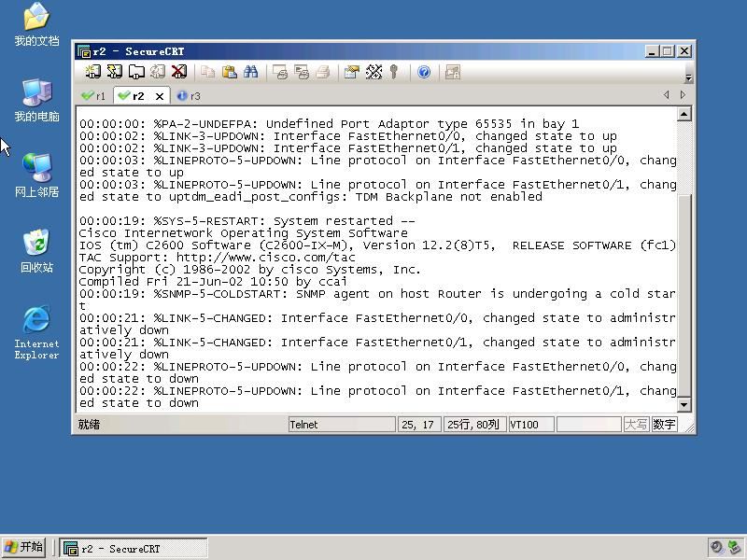This screenshot has width=747, height=560.
Task: Click 'Telnet' in the status bar
Action: pyautogui.click(x=303, y=425)
